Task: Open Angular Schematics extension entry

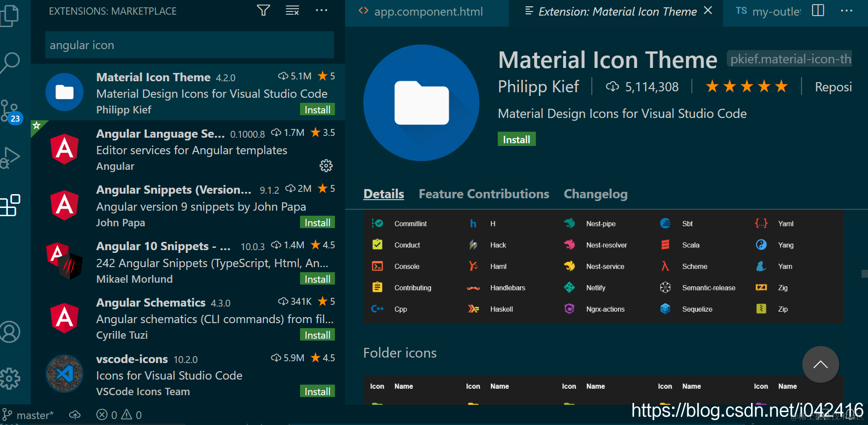Action: pos(188,318)
